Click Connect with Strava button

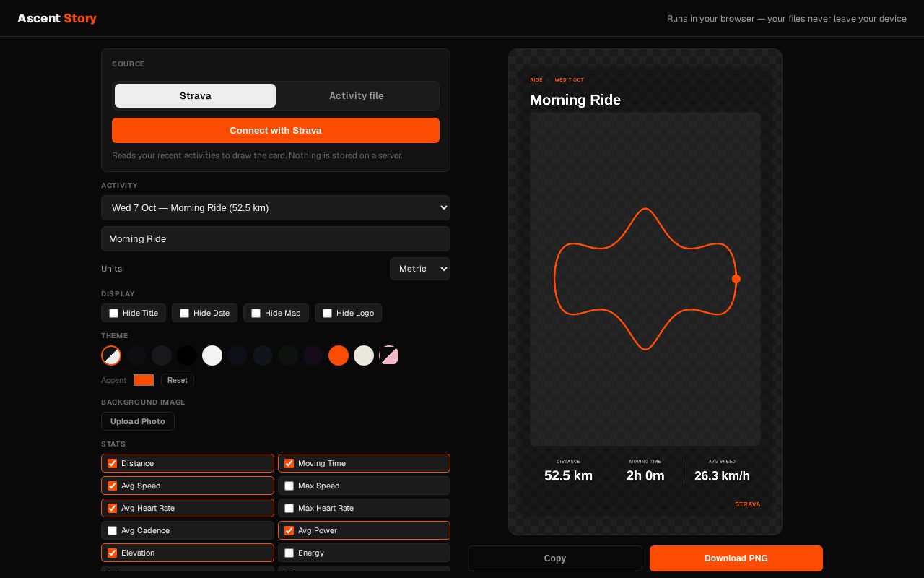pos(276,130)
